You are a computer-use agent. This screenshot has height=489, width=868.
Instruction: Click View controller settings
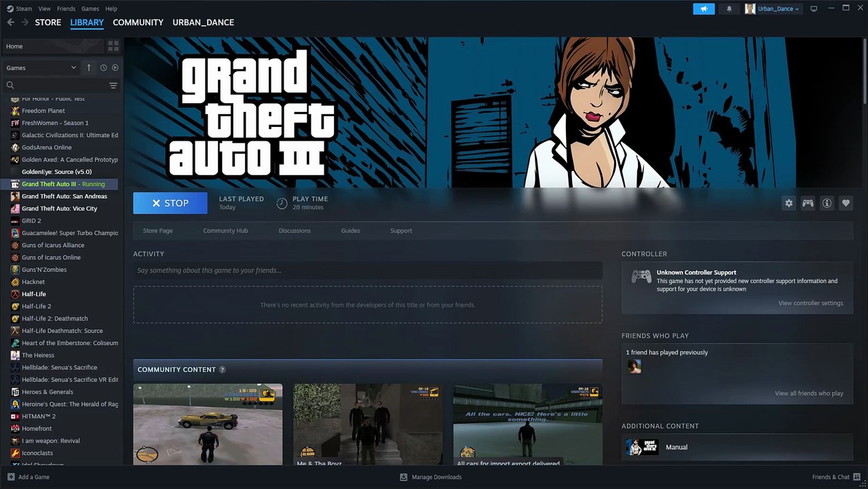[x=811, y=303]
